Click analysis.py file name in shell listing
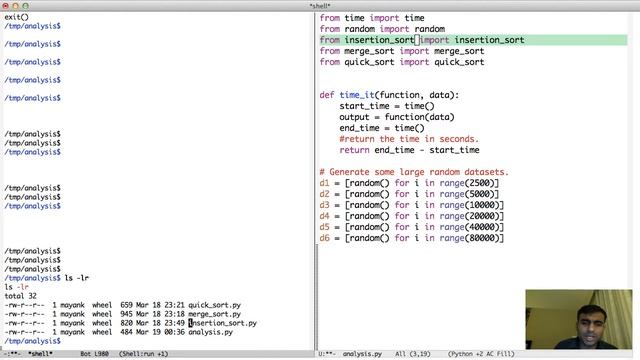The image size is (640, 360). tap(210, 332)
